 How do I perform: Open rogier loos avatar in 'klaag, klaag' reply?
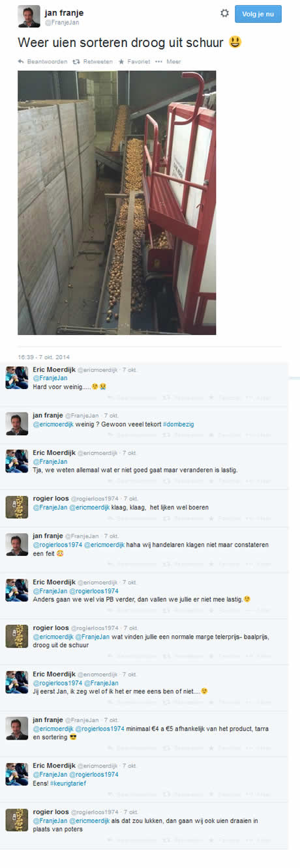pos(16,507)
